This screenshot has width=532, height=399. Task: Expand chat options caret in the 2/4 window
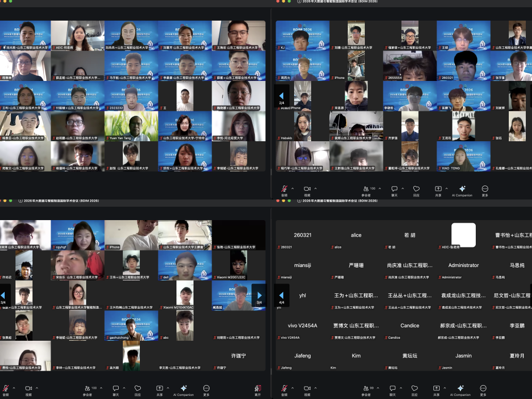tap(402, 189)
